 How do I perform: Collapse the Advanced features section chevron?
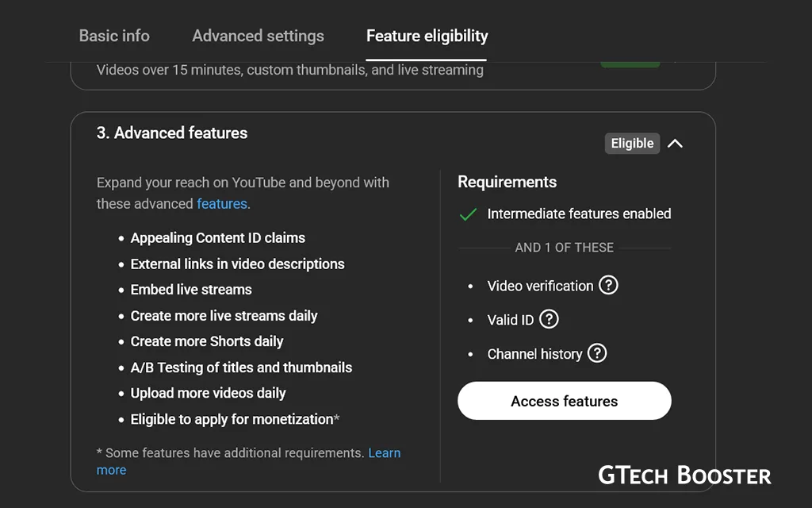pos(675,144)
